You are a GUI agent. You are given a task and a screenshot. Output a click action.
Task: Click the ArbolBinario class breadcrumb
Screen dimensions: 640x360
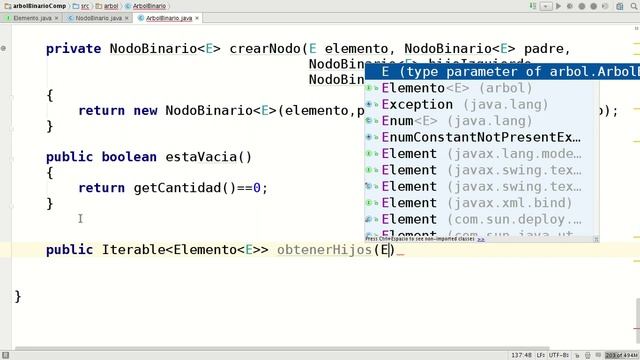146,6
